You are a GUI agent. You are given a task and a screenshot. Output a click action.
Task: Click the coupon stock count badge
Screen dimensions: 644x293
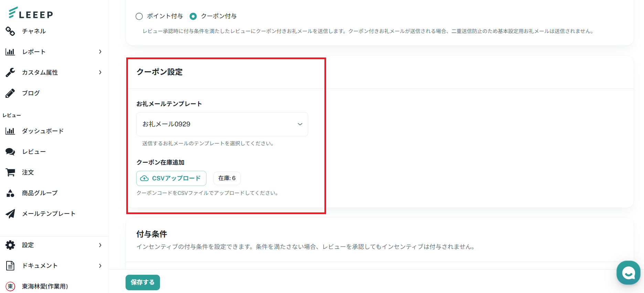[227, 178]
